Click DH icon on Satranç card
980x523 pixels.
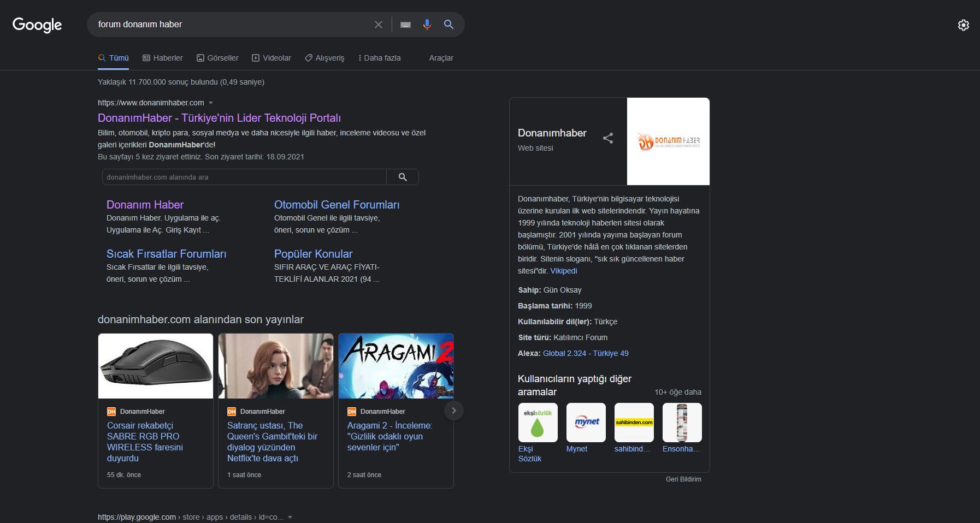coord(232,412)
